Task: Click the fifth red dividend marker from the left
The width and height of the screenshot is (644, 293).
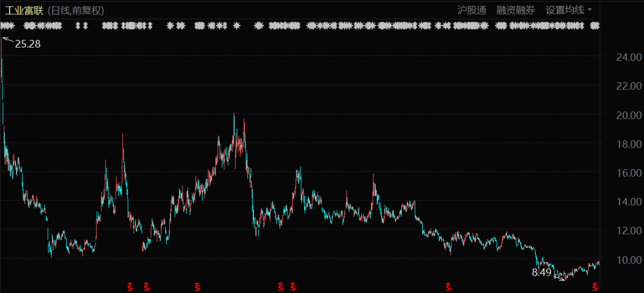Action: (293, 287)
